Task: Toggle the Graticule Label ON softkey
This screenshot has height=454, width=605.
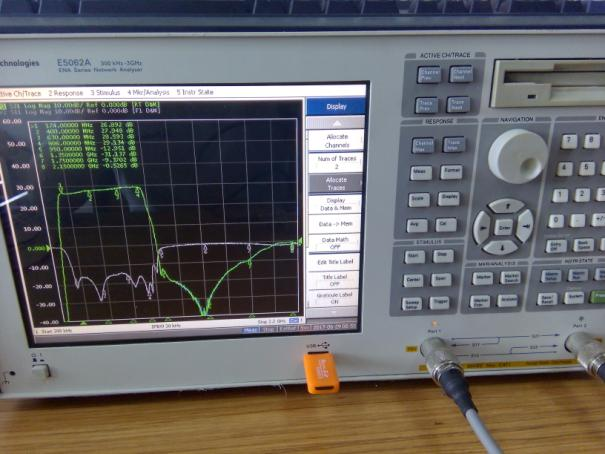Action: pos(334,298)
